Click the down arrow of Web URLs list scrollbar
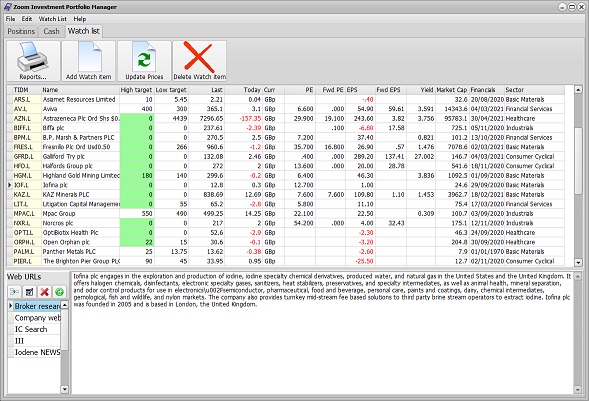This screenshot has height=401, width=589. point(65,389)
